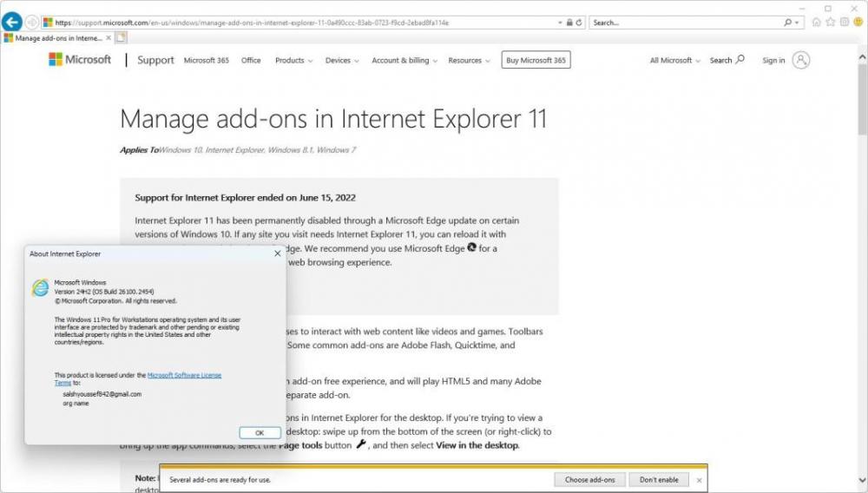Click the Choose add-ons button

[x=590, y=479]
